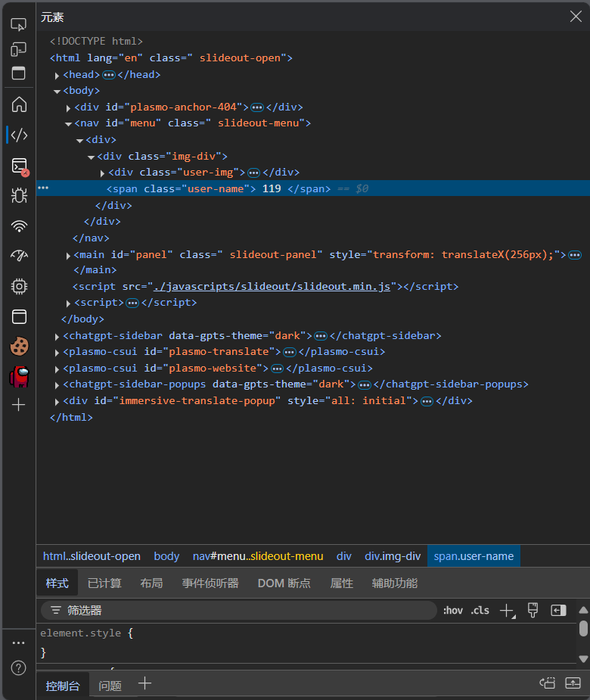Add more tools with plus icon
The height and width of the screenshot is (700, 590).
[x=18, y=405]
